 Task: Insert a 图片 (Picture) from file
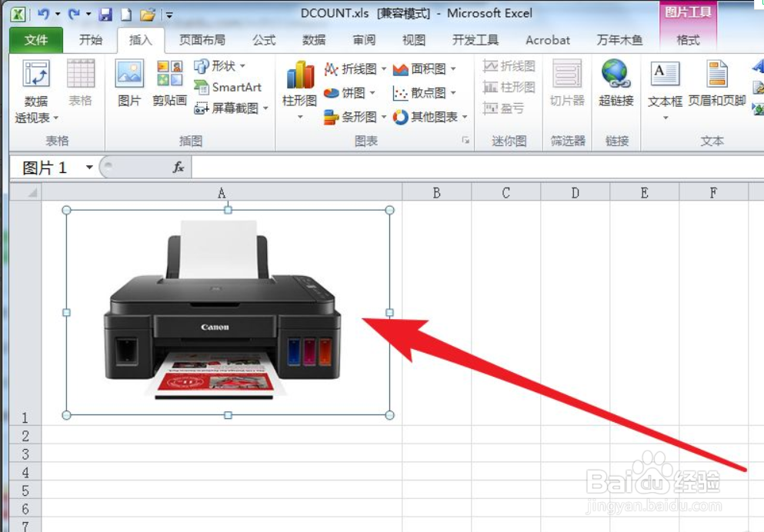coord(129,83)
